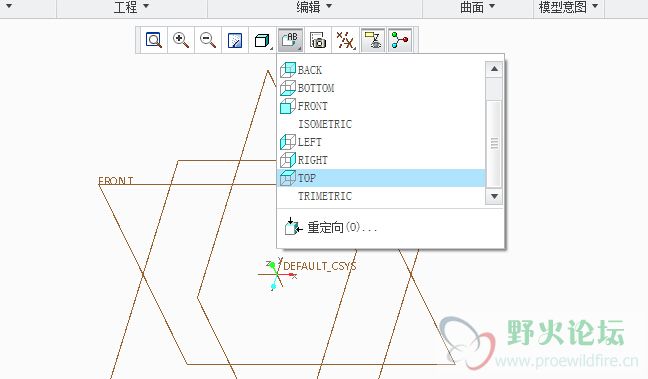
Task: Select BOTTOM saved view
Action: pos(382,88)
